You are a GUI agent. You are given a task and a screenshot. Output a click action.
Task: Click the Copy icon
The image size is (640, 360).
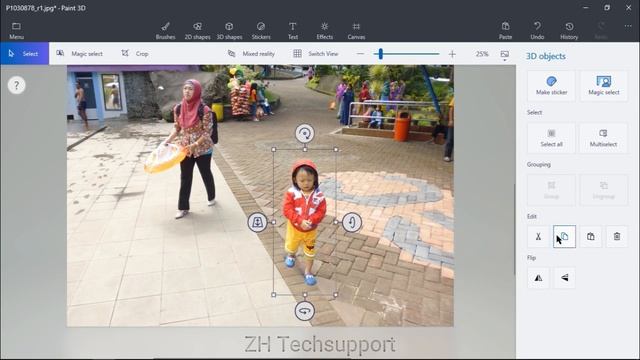coord(564,236)
